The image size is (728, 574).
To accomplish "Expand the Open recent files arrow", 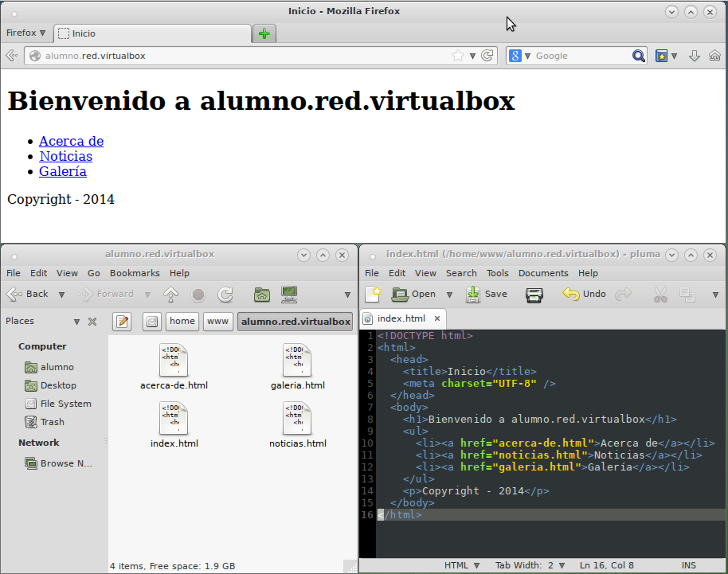I will (x=449, y=295).
